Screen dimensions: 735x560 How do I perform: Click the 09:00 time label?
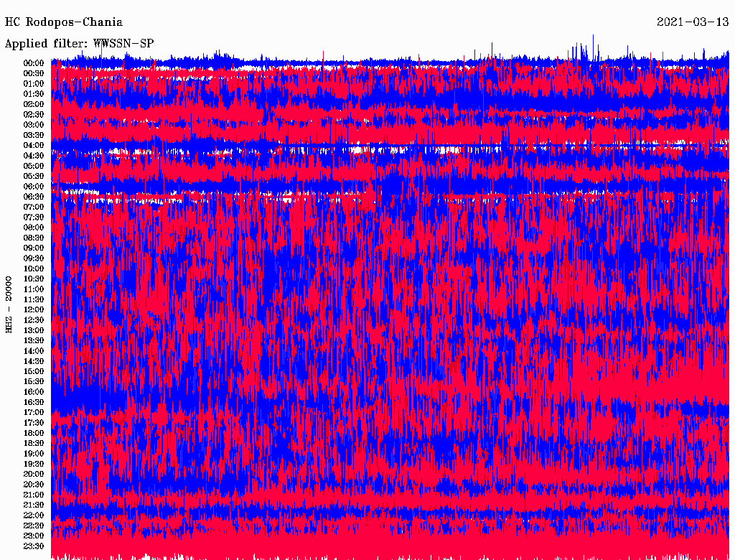pos(34,248)
